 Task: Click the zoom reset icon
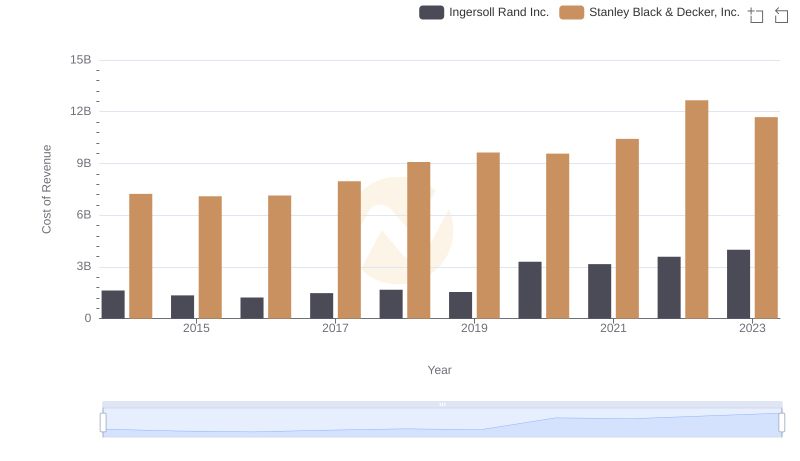[x=781, y=15]
